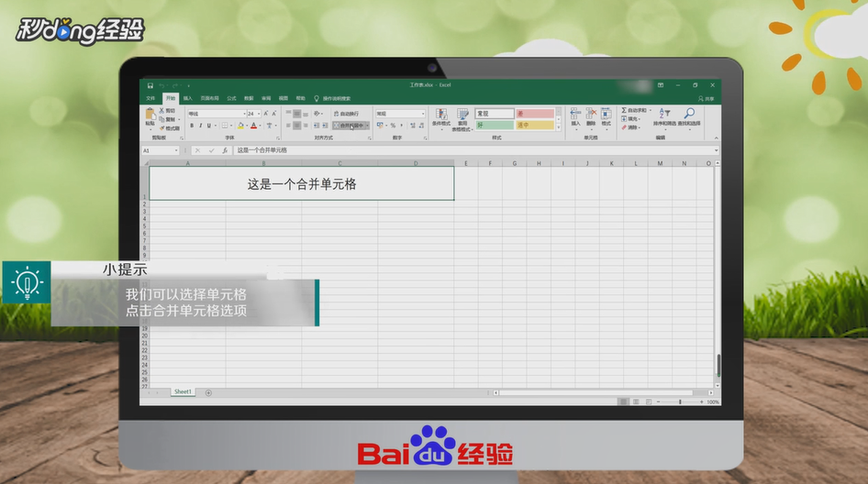Click the Format cells icon
The image size is (868, 484).
(x=606, y=114)
